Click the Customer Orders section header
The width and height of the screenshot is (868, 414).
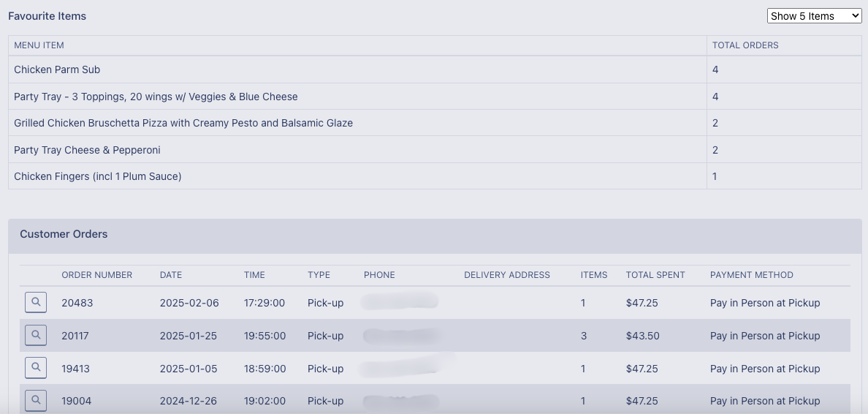(x=64, y=234)
